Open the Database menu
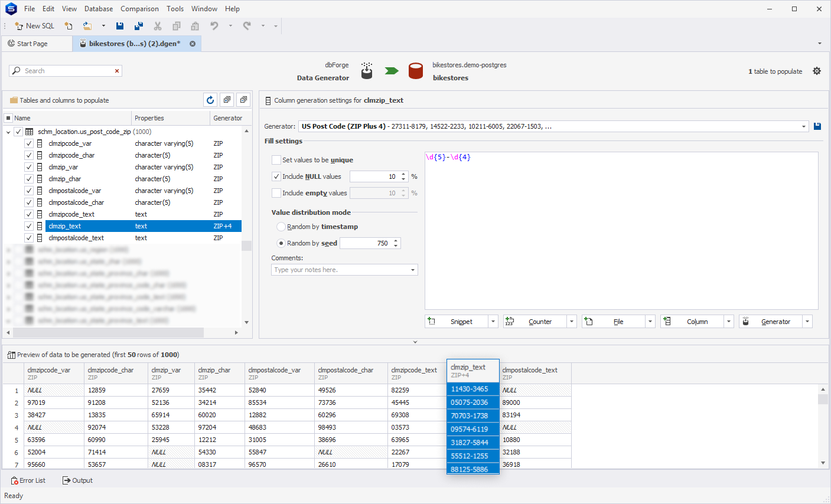The height and width of the screenshot is (504, 831). pos(99,9)
